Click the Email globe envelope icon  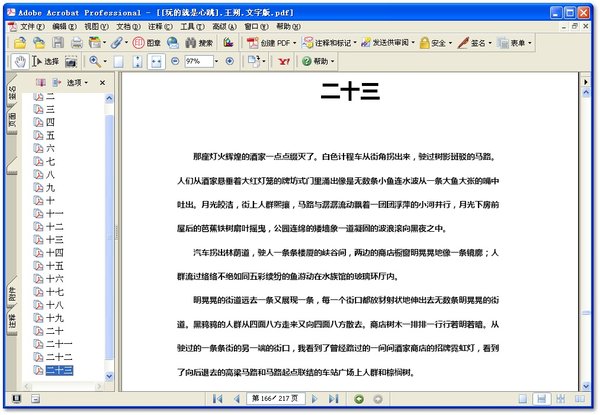pos(173,42)
